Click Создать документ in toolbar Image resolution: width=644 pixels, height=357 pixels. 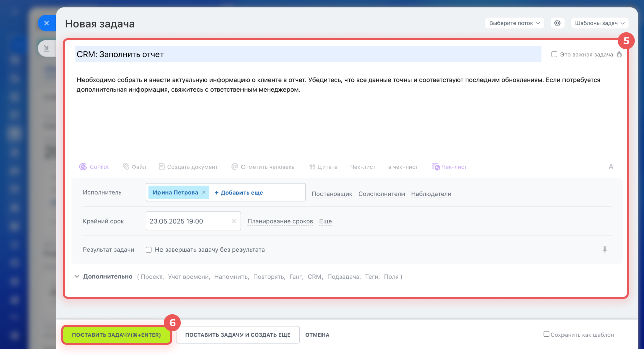point(188,167)
